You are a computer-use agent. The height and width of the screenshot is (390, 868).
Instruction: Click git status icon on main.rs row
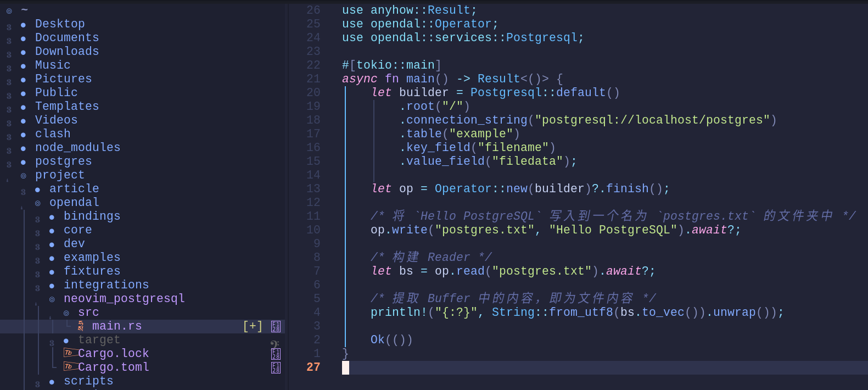pyautogui.click(x=276, y=326)
